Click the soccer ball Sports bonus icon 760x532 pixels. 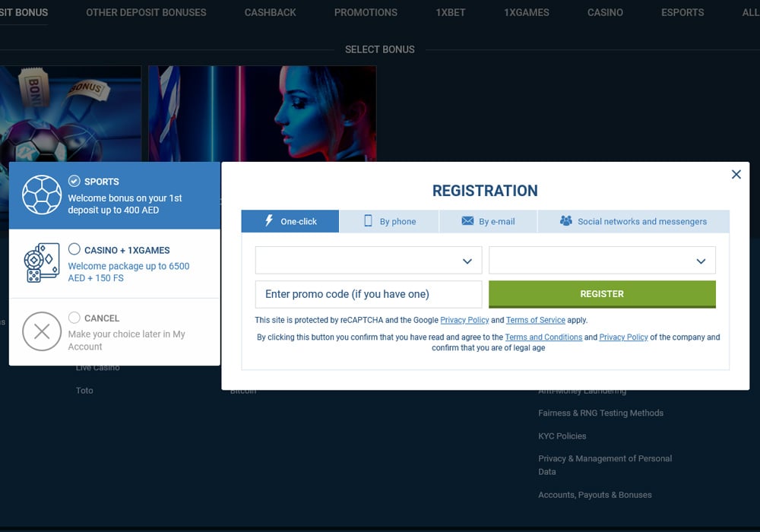[x=42, y=195]
